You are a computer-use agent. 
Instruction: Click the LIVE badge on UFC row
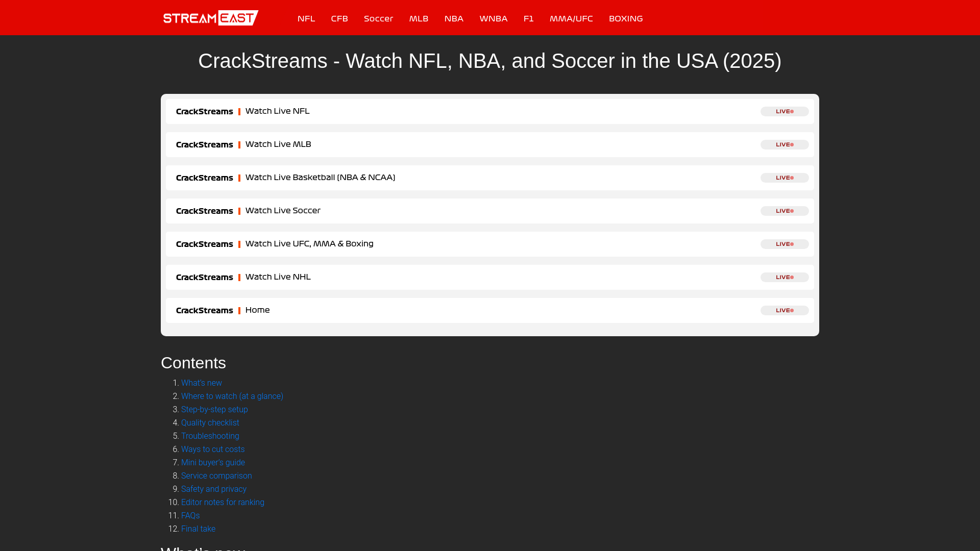(x=785, y=244)
